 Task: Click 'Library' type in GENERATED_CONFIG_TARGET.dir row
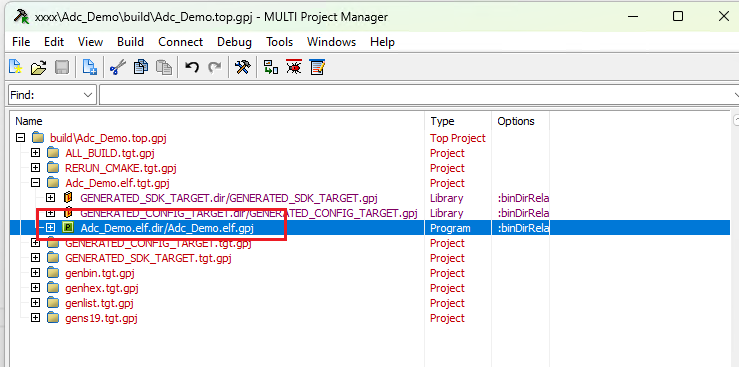[446, 213]
